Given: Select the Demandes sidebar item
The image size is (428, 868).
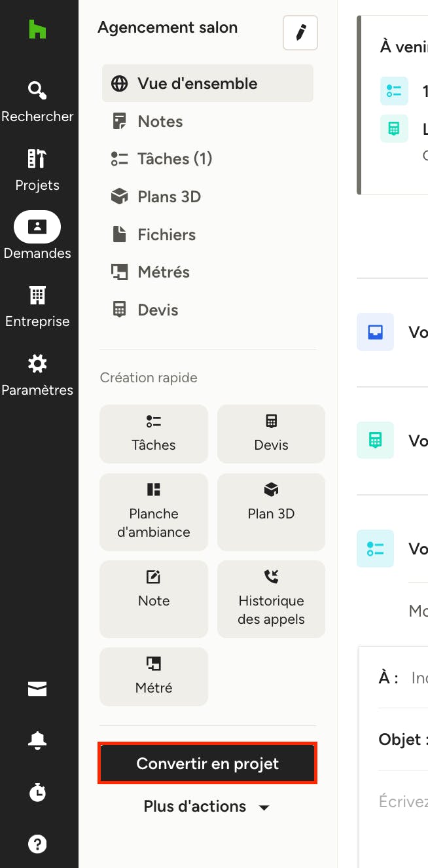Looking at the screenshot, I should click(37, 235).
